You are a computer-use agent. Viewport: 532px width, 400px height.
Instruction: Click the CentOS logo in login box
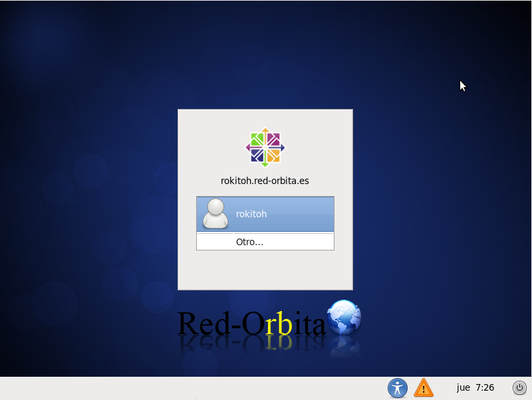(x=265, y=147)
